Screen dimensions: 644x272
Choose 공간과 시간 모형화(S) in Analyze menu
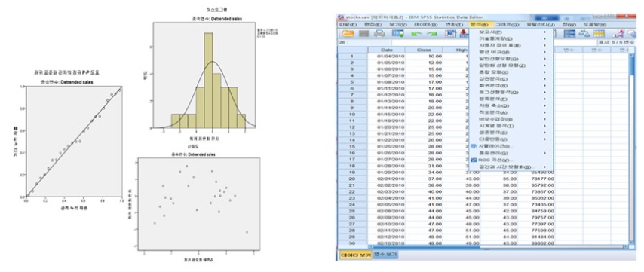(511, 167)
